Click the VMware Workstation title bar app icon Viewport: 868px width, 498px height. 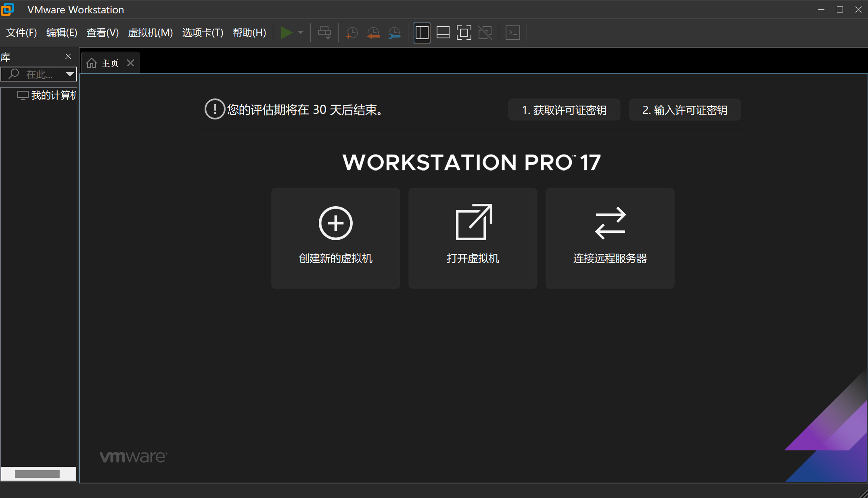point(7,9)
